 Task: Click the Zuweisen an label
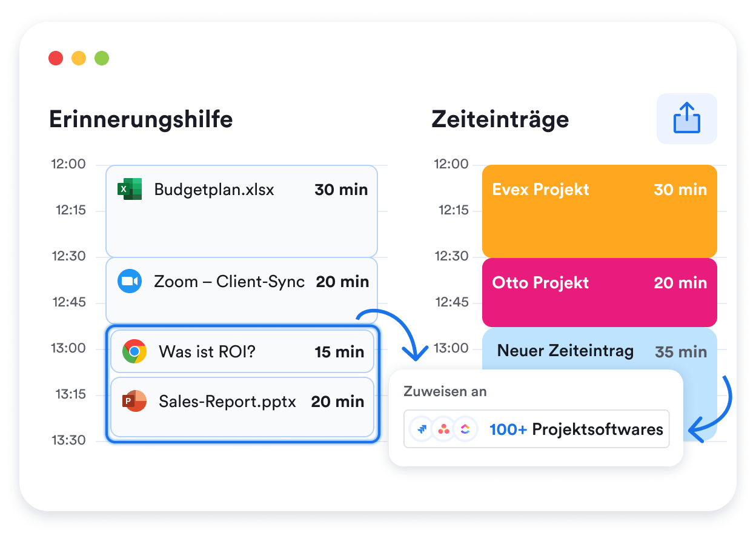445,391
